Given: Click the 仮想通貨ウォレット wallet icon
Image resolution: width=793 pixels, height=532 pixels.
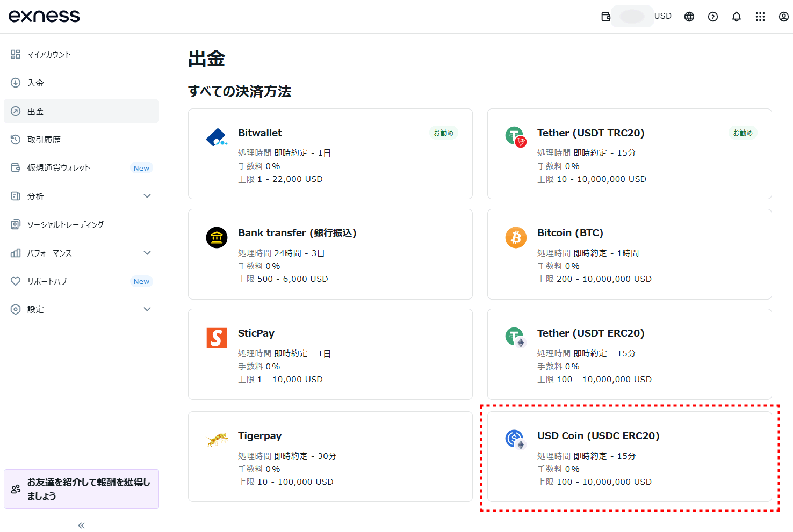Looking at the screenshot, I should coord(16,167).
